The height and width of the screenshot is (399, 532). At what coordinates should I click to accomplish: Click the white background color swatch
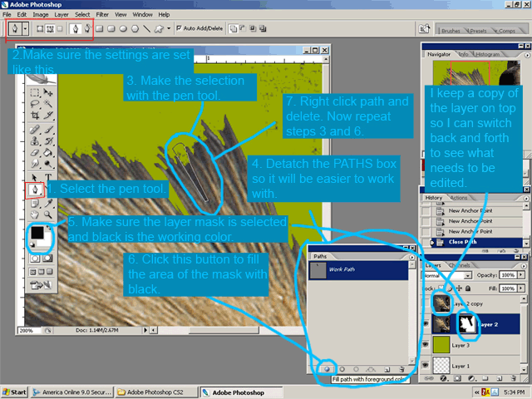[47, 242]
